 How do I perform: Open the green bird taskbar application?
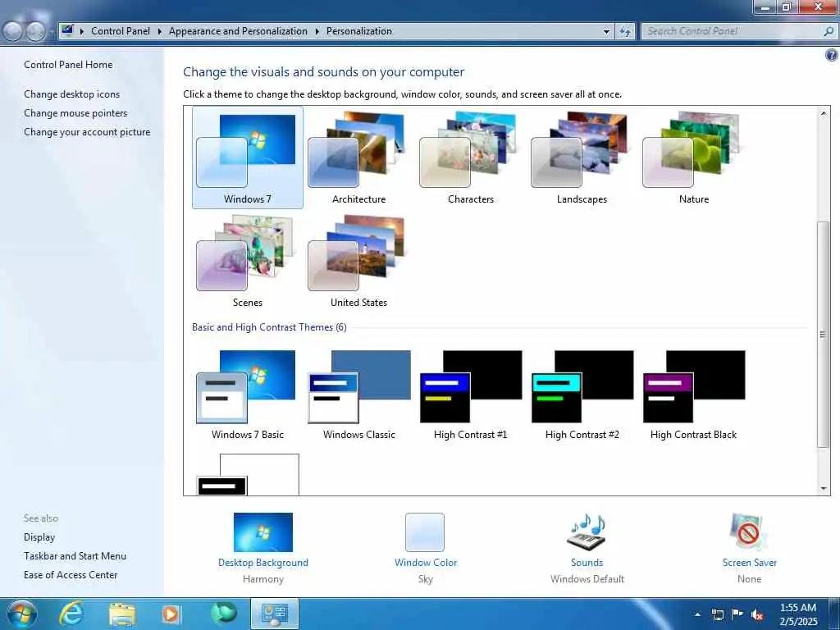point(224,612)
